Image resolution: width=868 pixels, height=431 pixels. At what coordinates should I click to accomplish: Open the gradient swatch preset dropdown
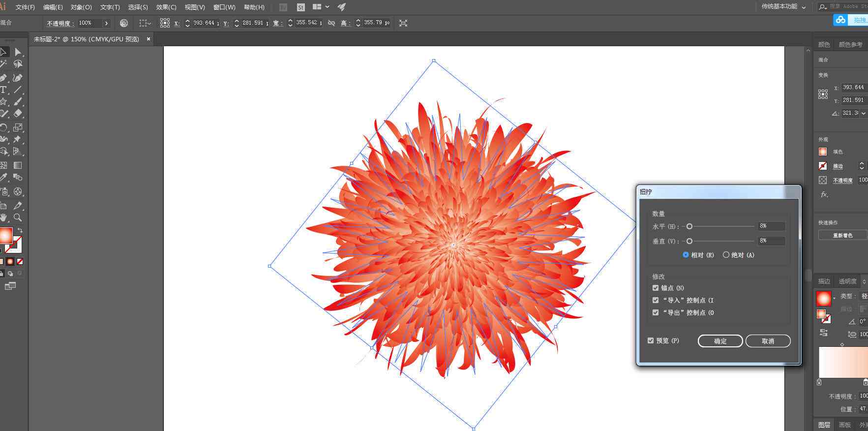tap(834, 299)
